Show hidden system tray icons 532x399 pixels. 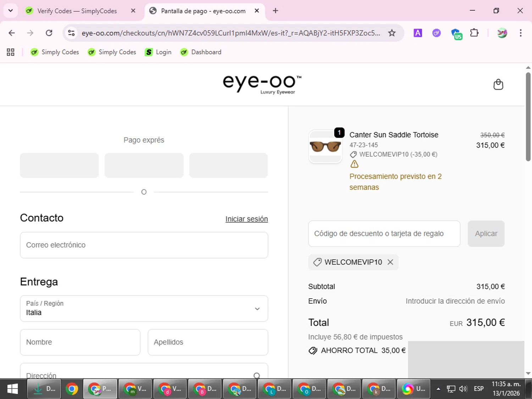tap(438, 389)
